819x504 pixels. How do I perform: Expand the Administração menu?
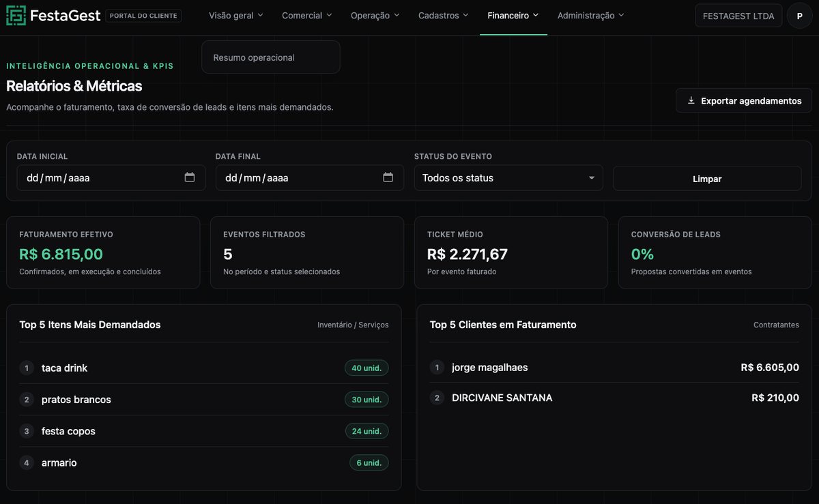(591, 16)
